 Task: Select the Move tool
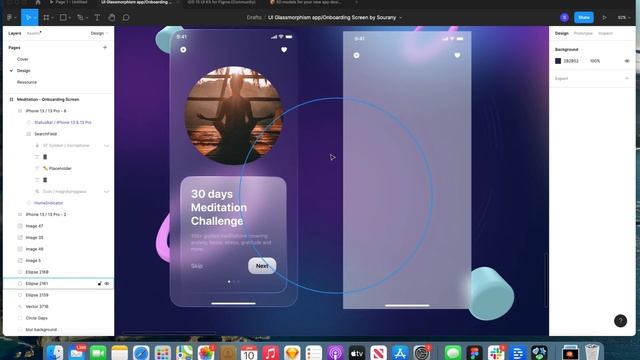(28, 18)
